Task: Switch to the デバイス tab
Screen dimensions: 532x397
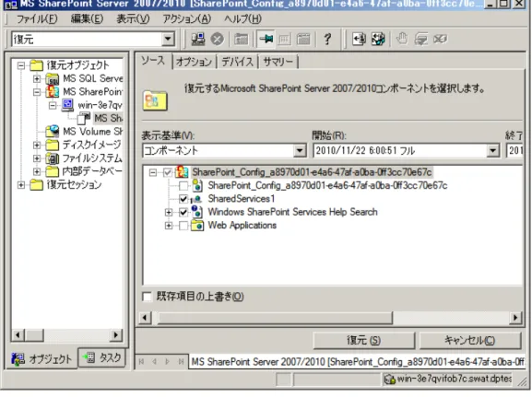Action: (237, 62)
